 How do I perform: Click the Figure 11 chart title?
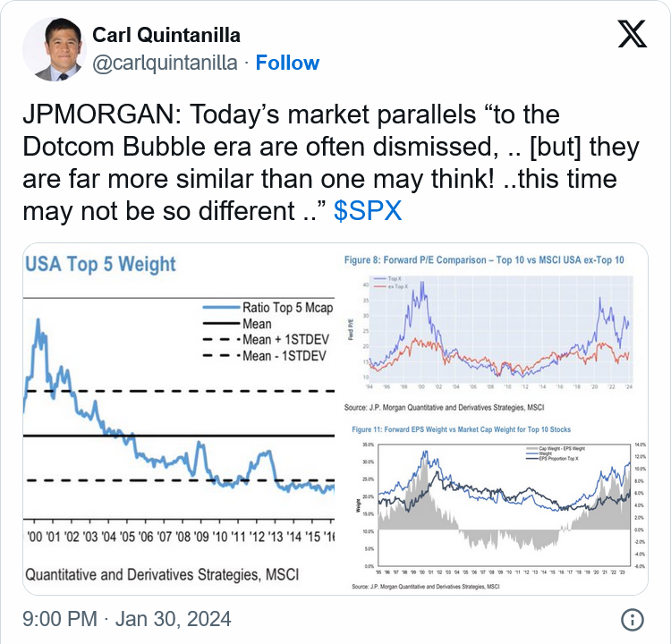click(x=461, y=429)
